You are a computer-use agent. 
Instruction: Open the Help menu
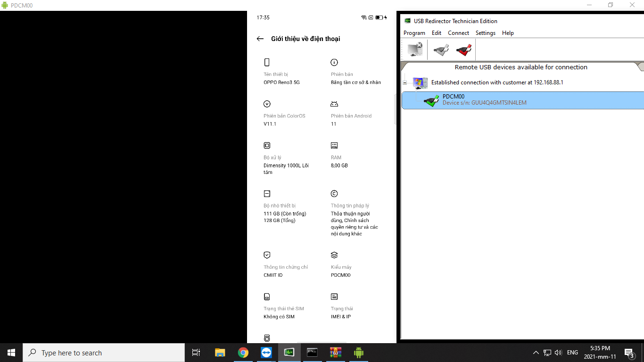[x=508, y=33]
